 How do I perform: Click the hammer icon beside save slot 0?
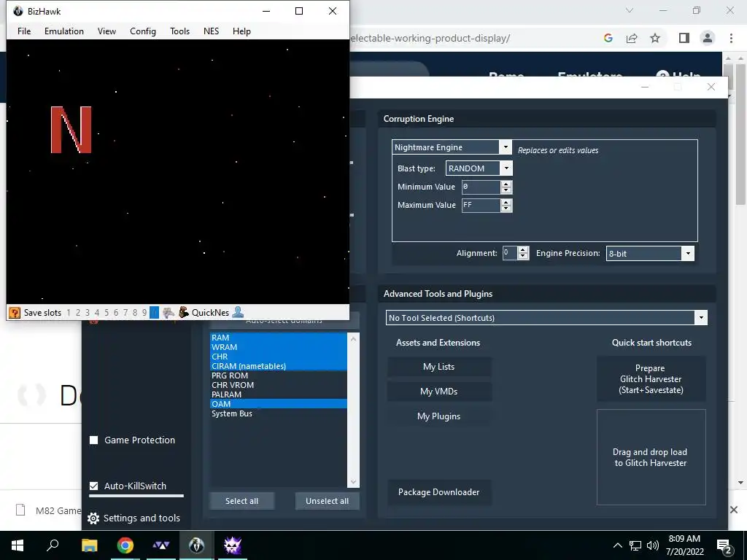(169, 313)
